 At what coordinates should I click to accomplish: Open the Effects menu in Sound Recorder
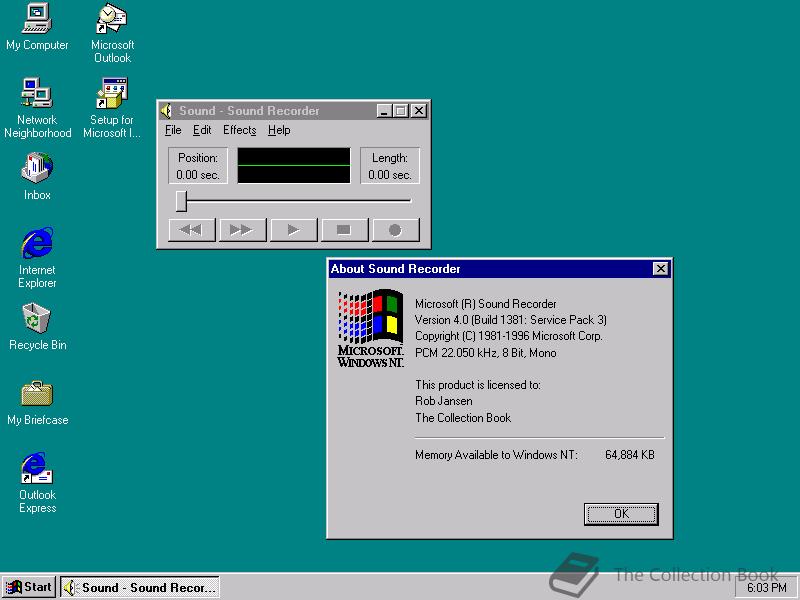(239, 130)
